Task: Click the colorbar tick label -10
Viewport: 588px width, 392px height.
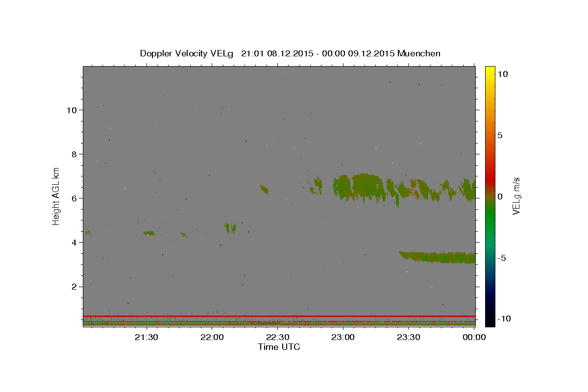Action: 503,318
